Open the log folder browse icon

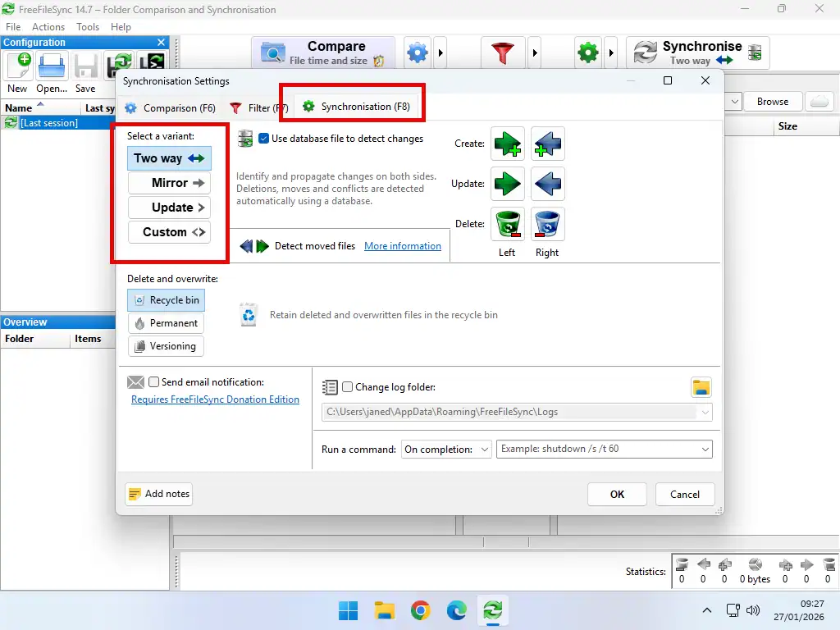(701, 386)
